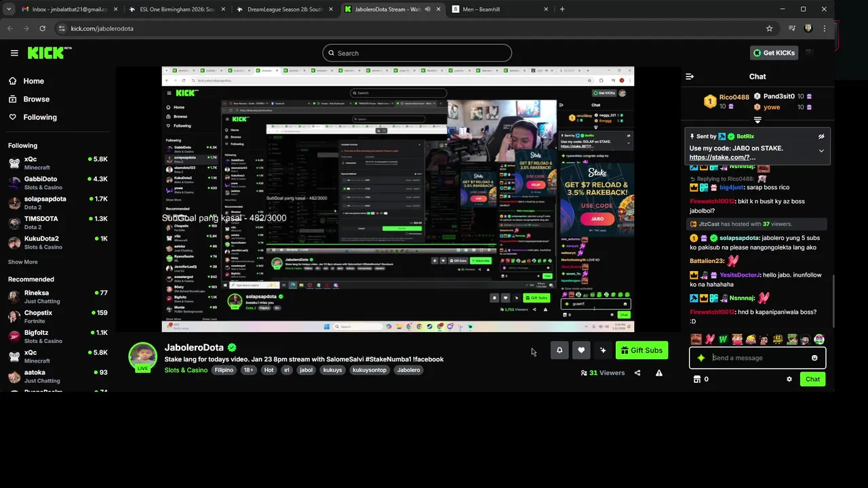The image size is (868, 488).
Task: Open a new browser tab
Action: pos(562,9)
